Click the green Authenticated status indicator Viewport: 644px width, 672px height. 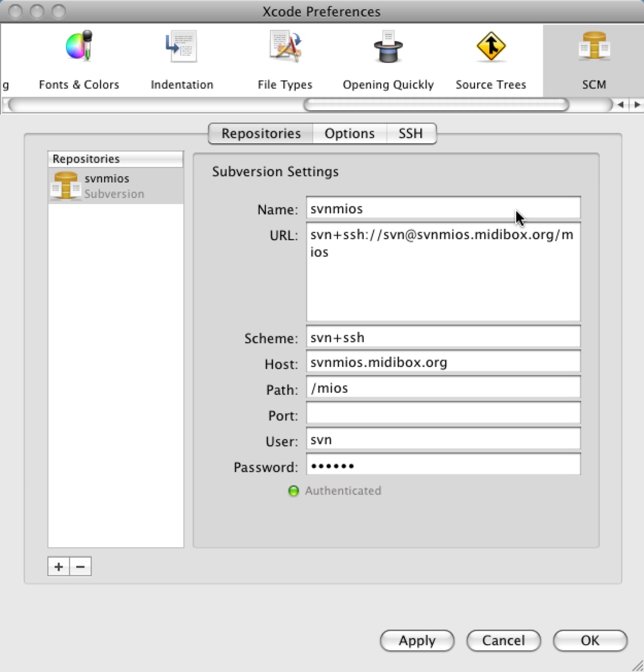pyautogui.click(x=294, y=491)
